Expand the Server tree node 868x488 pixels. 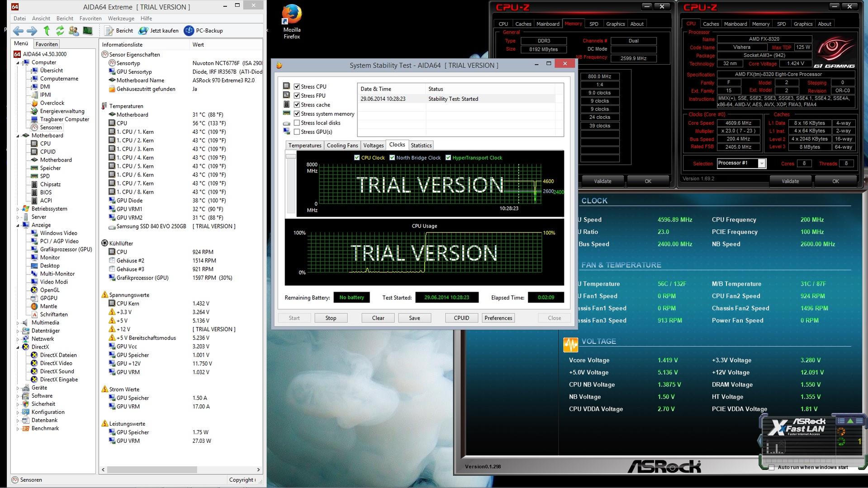coord(18,217)
